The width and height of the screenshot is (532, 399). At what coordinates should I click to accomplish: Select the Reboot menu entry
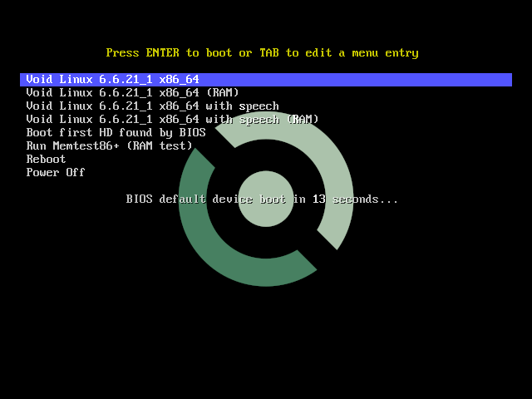point(47,159)
